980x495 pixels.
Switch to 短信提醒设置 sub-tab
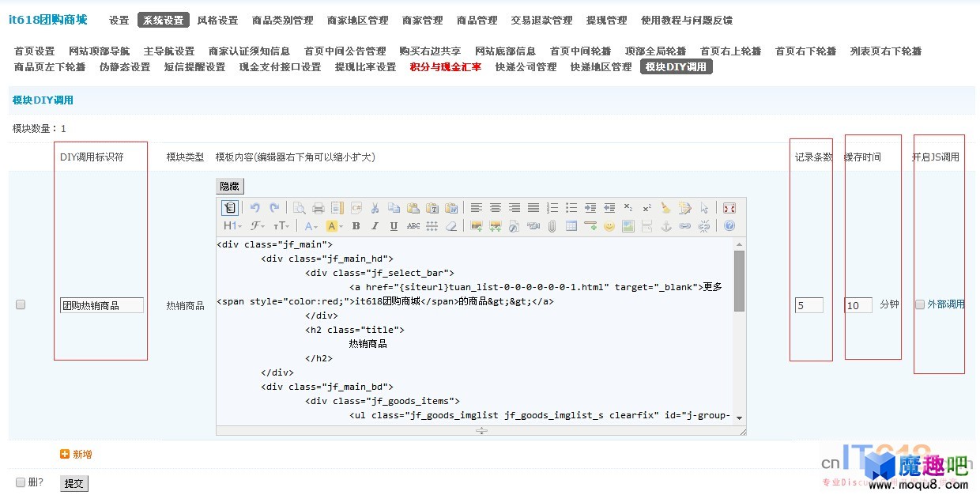click(x=195, y=67)
